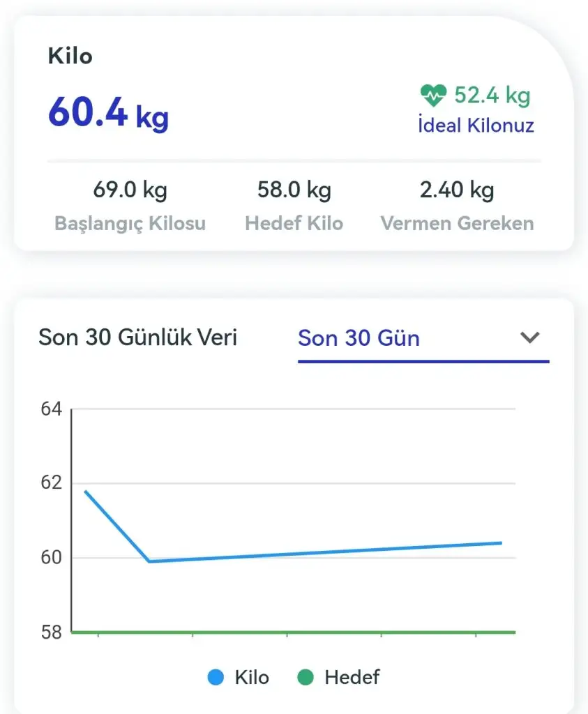Tap the 58.0 kg target weight value
This screenshot has height=714, width=588.
point(294,190)
